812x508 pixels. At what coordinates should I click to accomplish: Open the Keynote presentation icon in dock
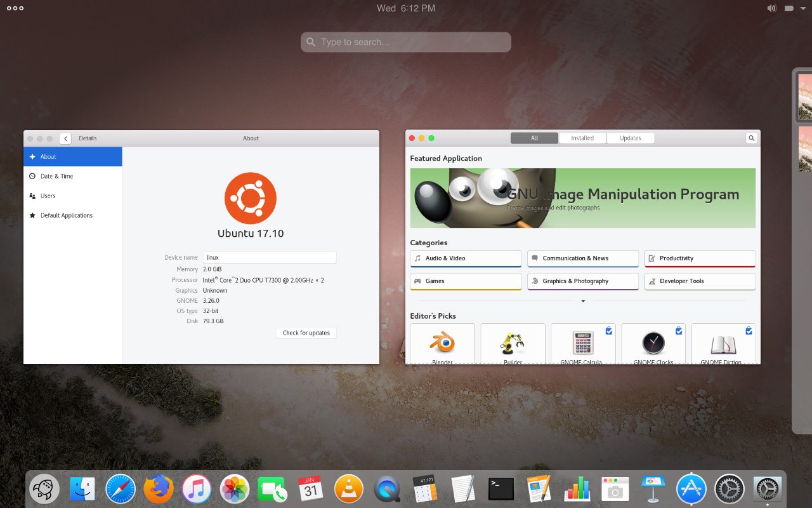click(x=653, y=490)
